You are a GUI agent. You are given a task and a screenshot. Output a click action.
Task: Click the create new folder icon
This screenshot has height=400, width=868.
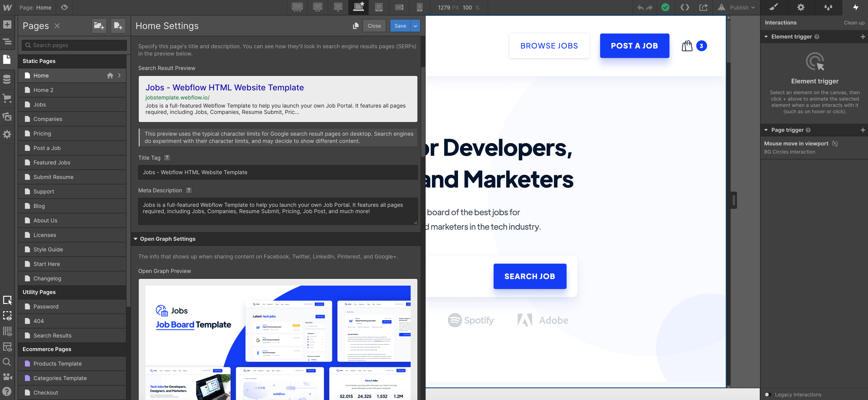point(99,26)
